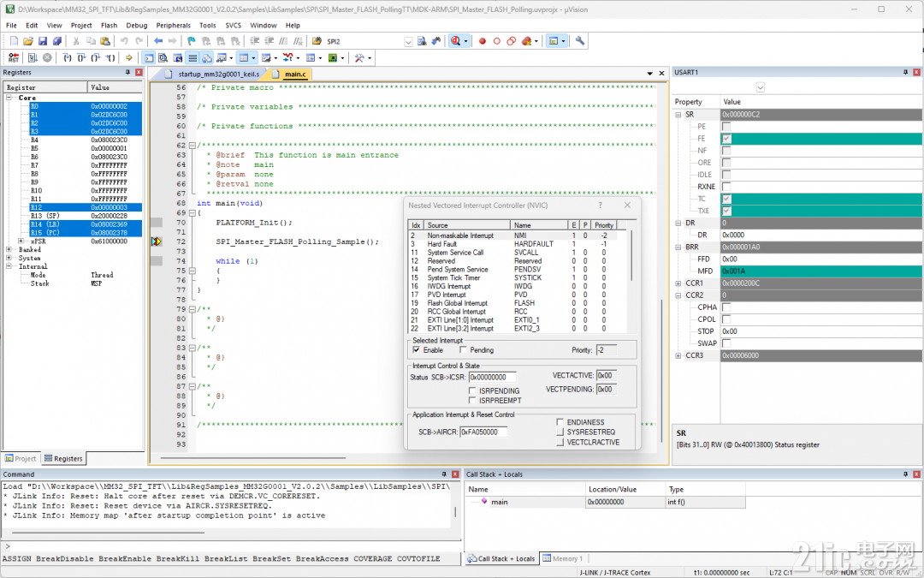
Task: Click the Step Out icon
Action: coord(96,58)
